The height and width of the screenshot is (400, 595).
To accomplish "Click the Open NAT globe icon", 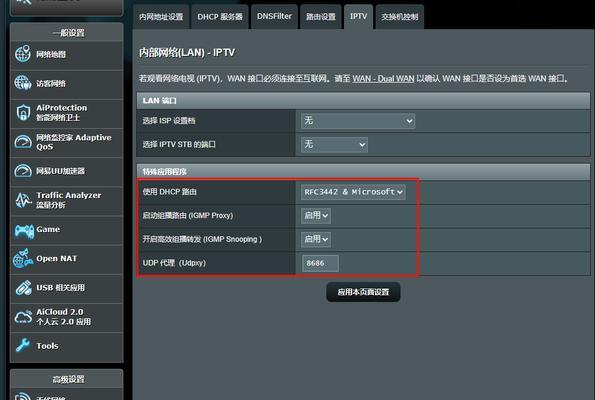I will (x=23, y=259).
